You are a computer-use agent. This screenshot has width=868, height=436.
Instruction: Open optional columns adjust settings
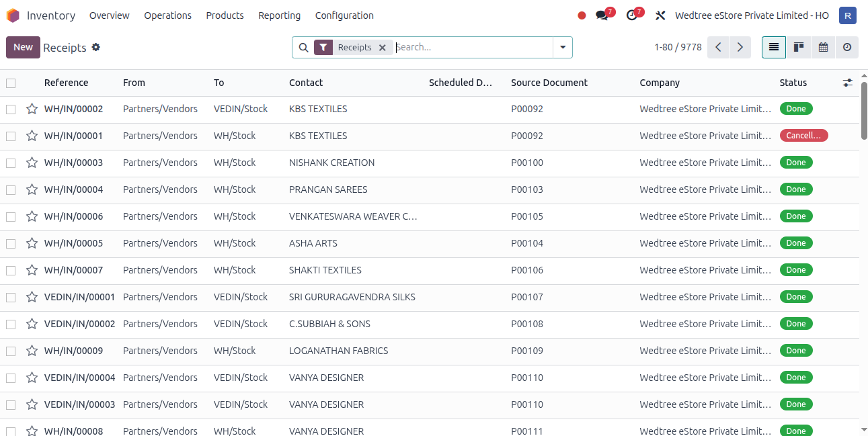(847, 83)
